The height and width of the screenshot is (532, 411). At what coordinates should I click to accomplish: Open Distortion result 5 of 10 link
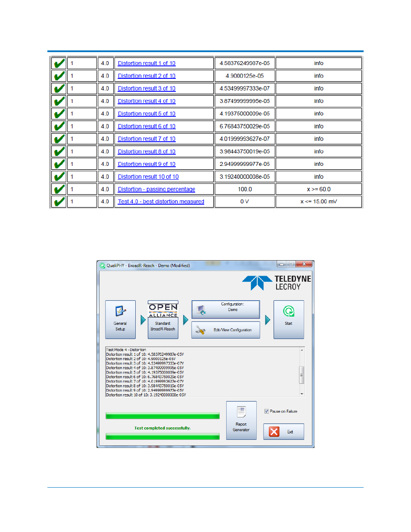pos(146,114)
